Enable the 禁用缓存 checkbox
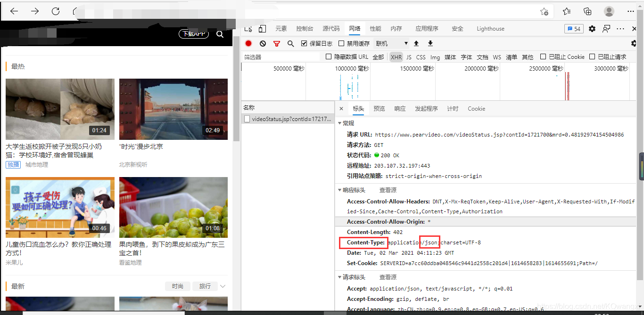This screenshot has width=644, height=315. [x=341, y=43]
